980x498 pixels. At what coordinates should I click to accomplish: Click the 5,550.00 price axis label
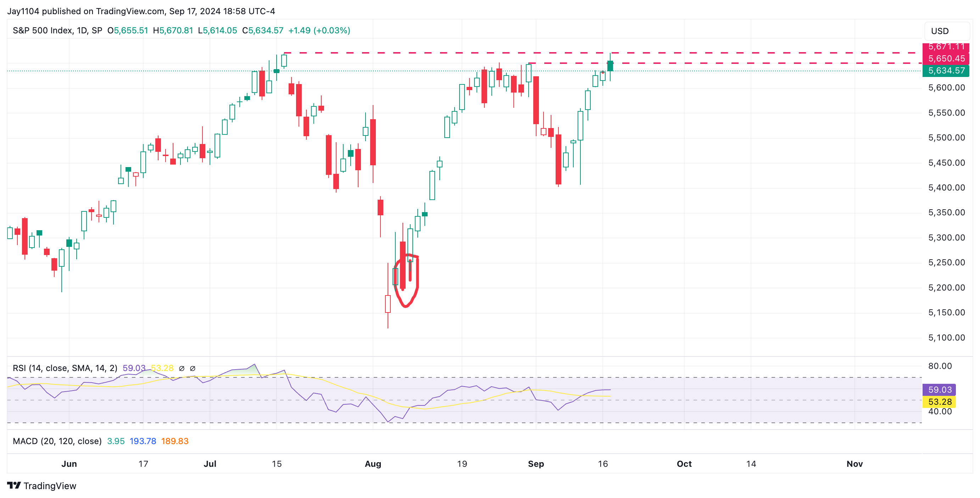947,113
